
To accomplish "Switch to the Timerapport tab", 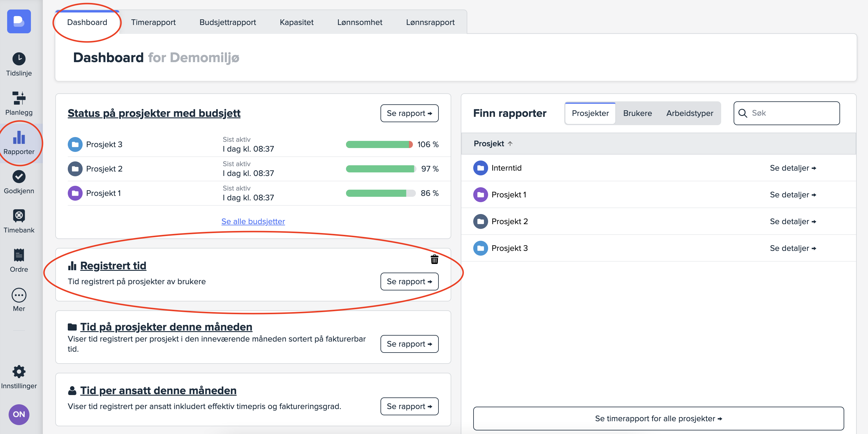I will (x=153, y=22).
